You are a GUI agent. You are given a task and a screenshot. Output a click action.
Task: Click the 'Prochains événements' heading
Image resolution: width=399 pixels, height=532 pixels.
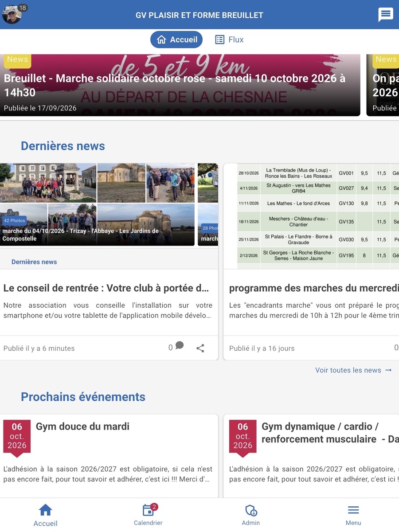(x=83, y=397)
